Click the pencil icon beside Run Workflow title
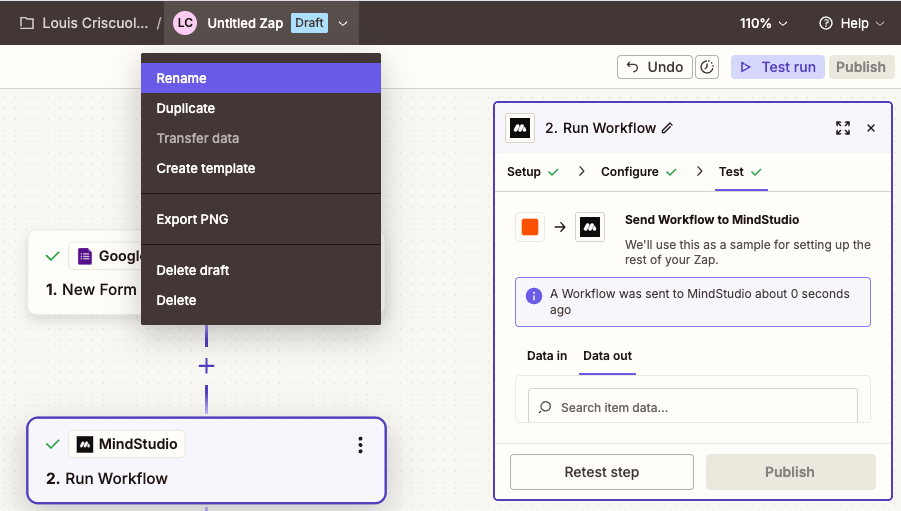 point(668,128)
